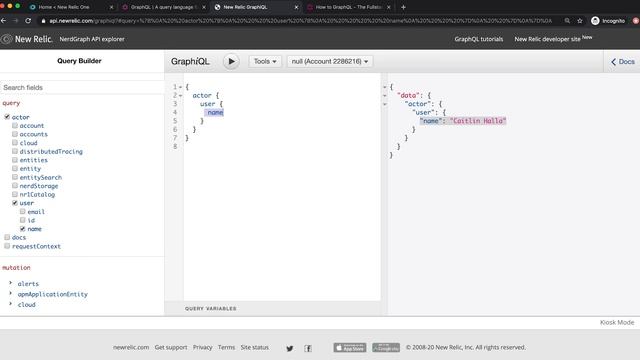640x360 pixels.
Task: Collapse actor block fold arrow on line 2
Action: pos(180,96)
